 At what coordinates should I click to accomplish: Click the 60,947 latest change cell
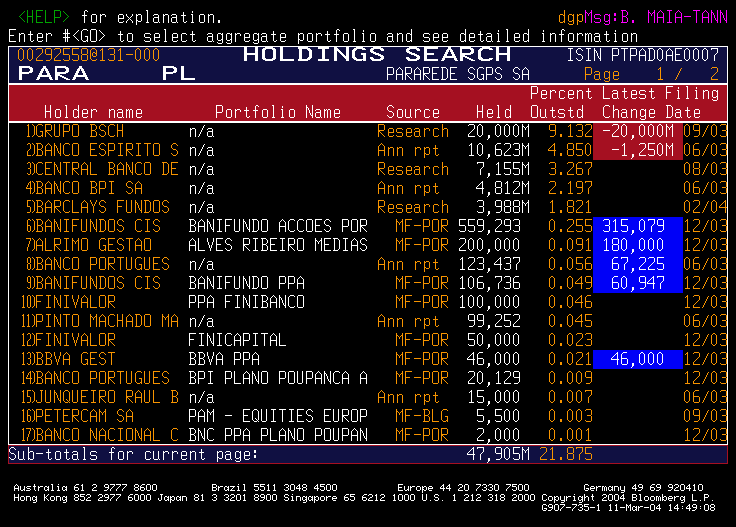tap(638, 283)
